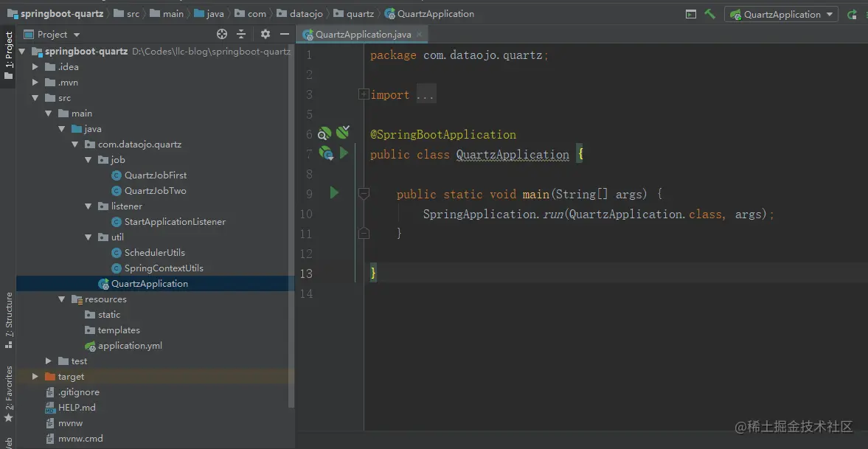Switch to the QuartzApplication.java editor tab

pyautogui.click(x=363, y=35)
